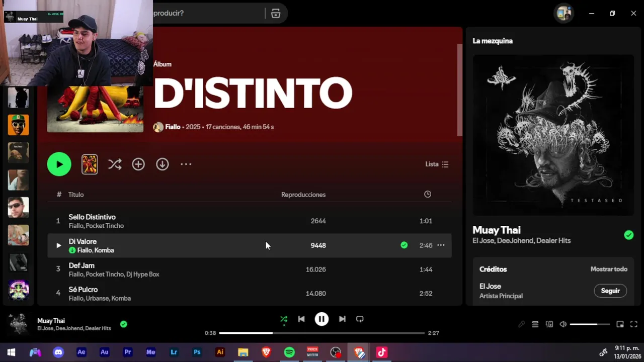The height and width of the screenshot is (362, 644).
Task: Click the album preview thumbnail beside the play button
Action: [x=90, y=164]
